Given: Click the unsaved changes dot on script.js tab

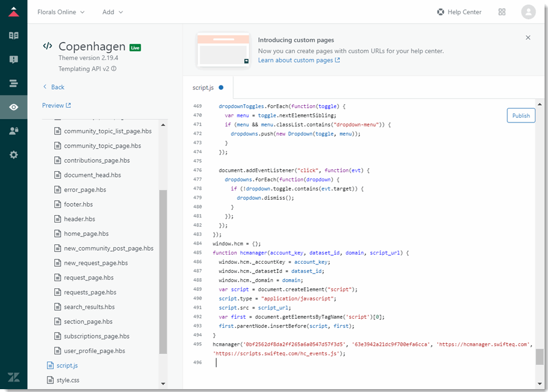Looking at the screenshot, I should [221, 88].
